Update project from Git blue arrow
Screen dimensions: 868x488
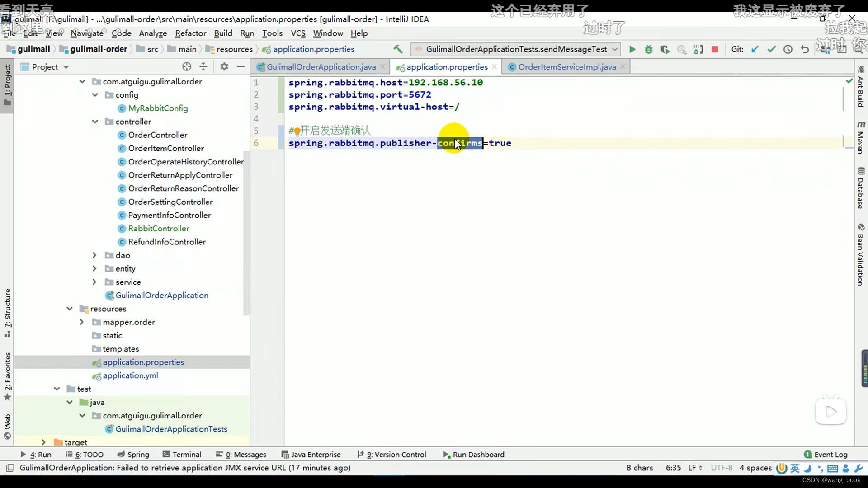755,49
